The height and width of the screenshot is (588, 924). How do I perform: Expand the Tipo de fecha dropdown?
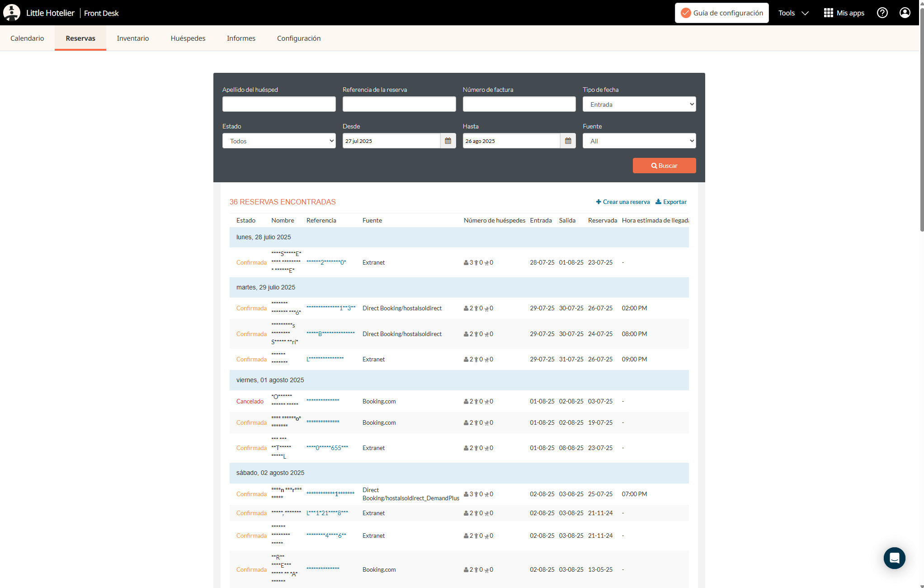click(639, 104)
